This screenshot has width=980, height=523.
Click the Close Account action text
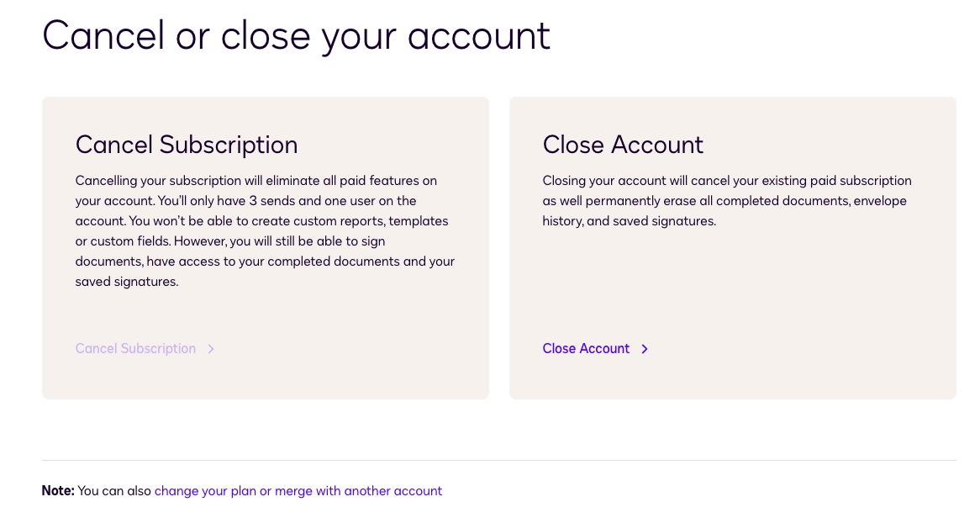tap(586, 348)
